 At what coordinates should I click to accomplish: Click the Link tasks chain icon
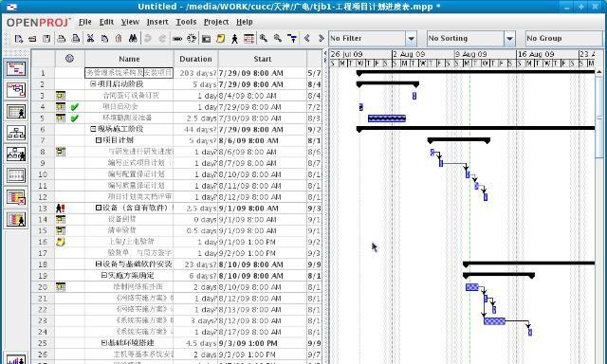pyautogui.click(x=177, y=39)
